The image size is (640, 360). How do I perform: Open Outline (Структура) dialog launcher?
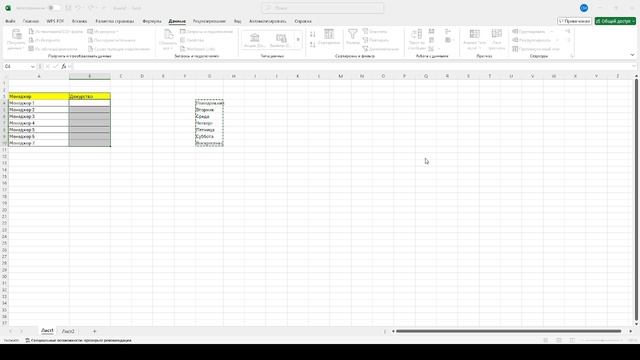[572, 56]
